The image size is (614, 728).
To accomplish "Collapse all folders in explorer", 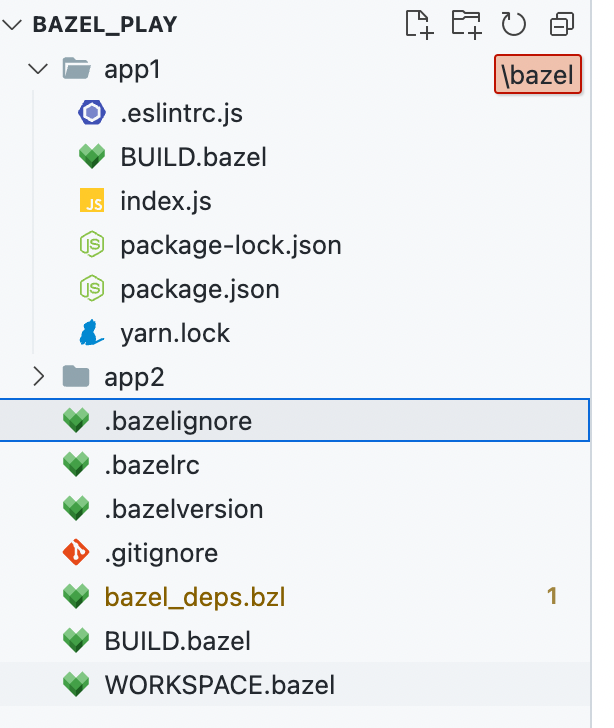I will (x=562, y=24).
